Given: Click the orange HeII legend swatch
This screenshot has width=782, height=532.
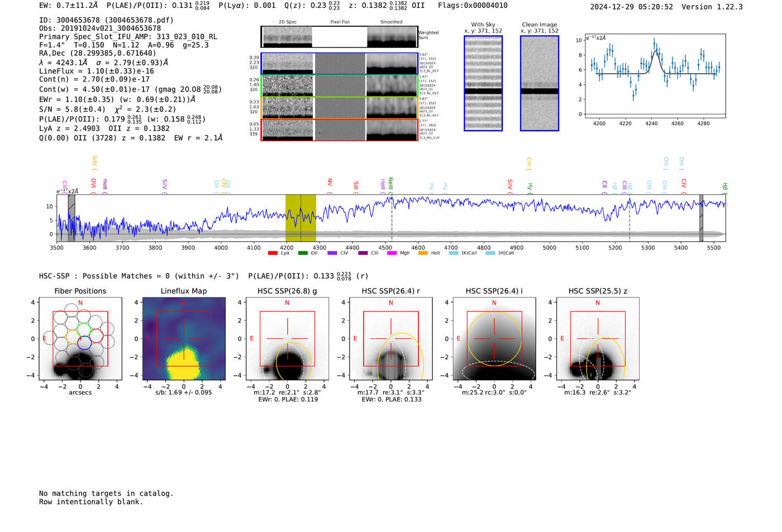Looking at the screenshot, I should coord(423,253).
